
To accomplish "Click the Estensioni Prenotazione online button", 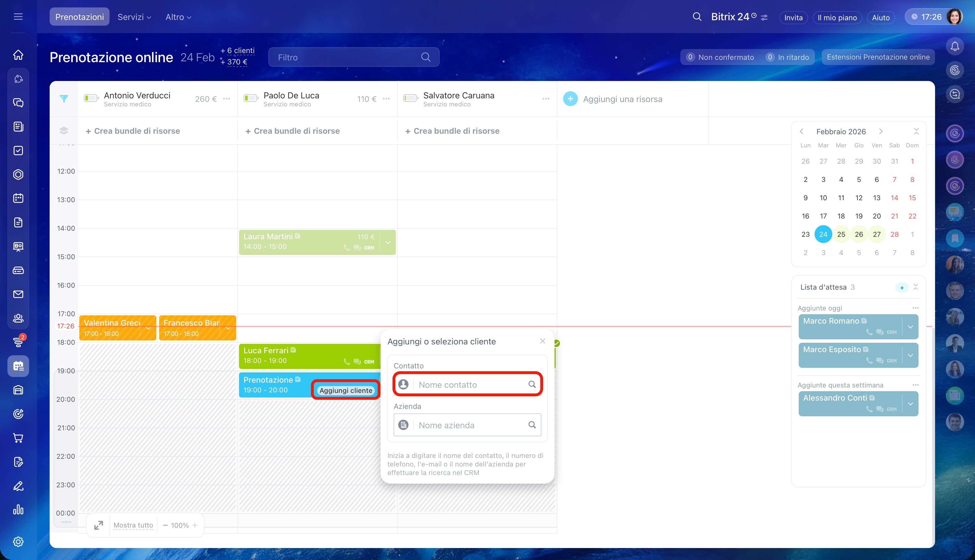I will [x=878, y=57].
